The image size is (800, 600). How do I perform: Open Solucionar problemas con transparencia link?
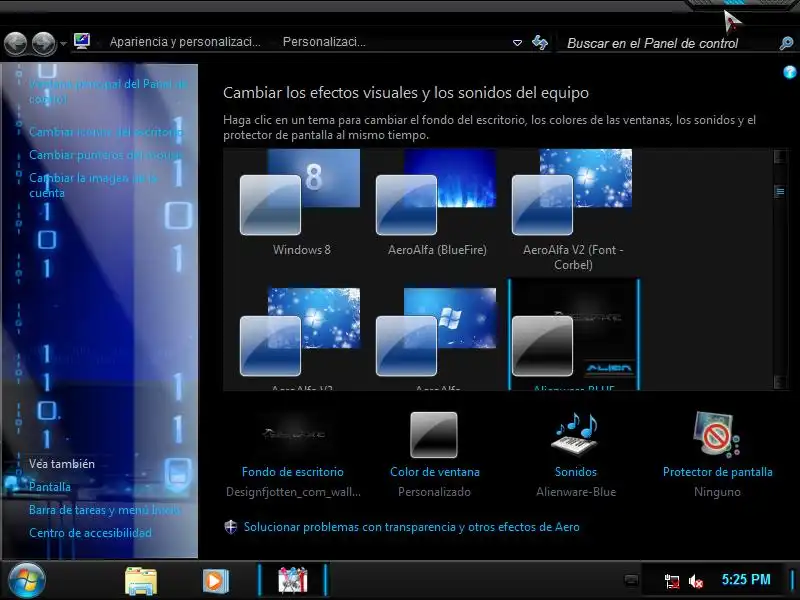(411, 527)
